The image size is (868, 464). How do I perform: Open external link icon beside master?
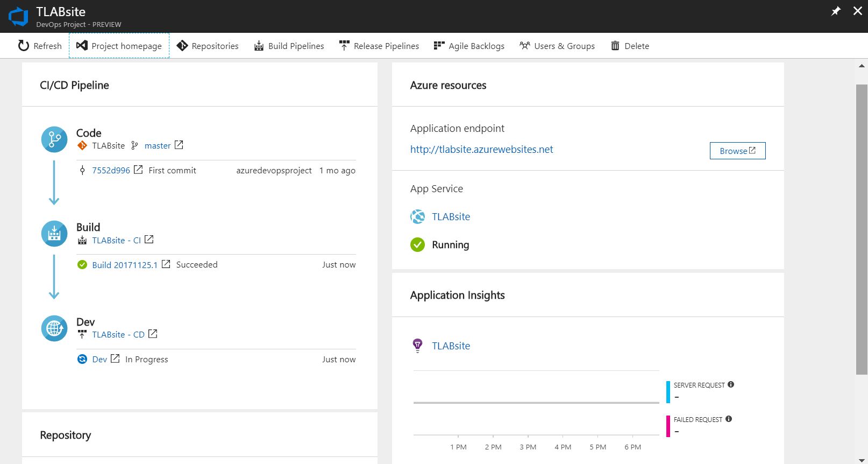point(179,145)
